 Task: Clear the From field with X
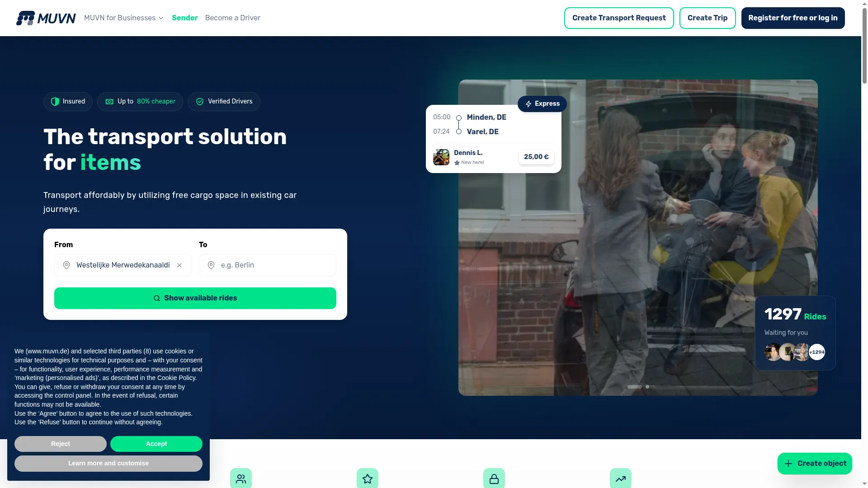click(x=179, y=265)
